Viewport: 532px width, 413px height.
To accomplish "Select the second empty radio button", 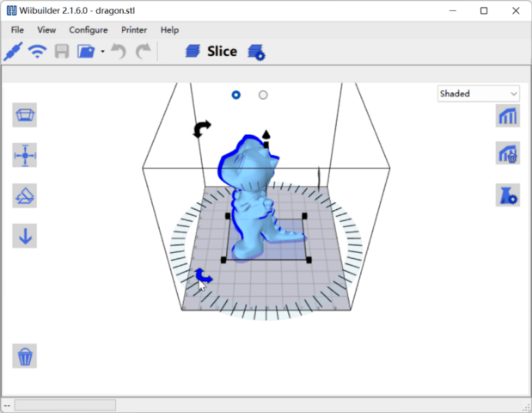I will pyautogui.click(x=263, y=95).
